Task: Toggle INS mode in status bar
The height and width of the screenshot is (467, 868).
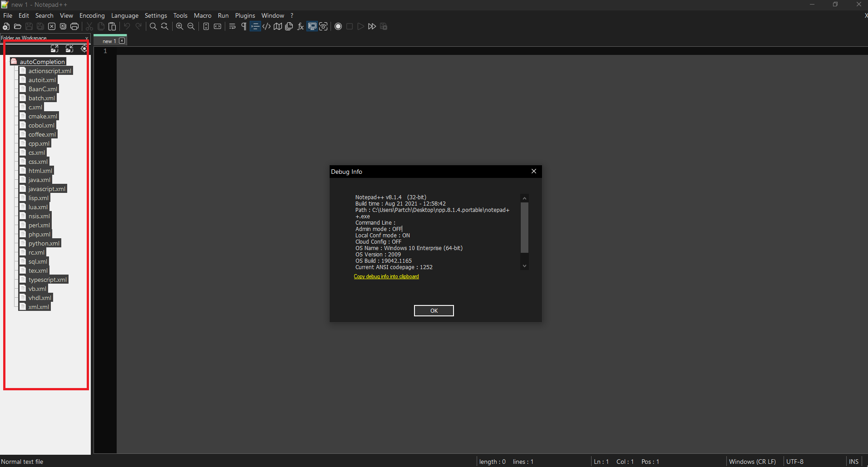Action: [x=853, y=462]
